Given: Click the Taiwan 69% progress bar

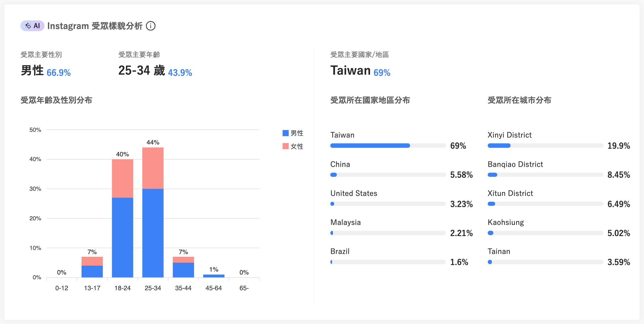Looking at the screenshot, I should tap(388, 145).
